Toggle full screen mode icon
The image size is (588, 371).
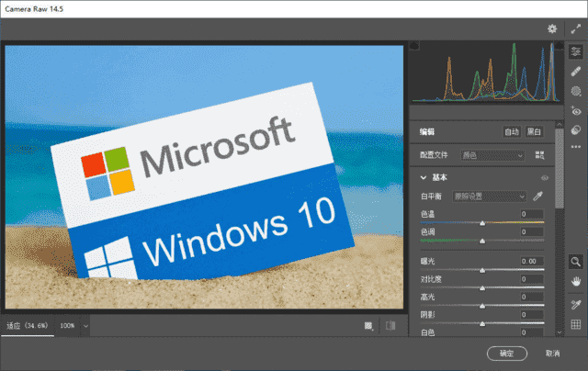pyautogui.click(x=576, y=29)
